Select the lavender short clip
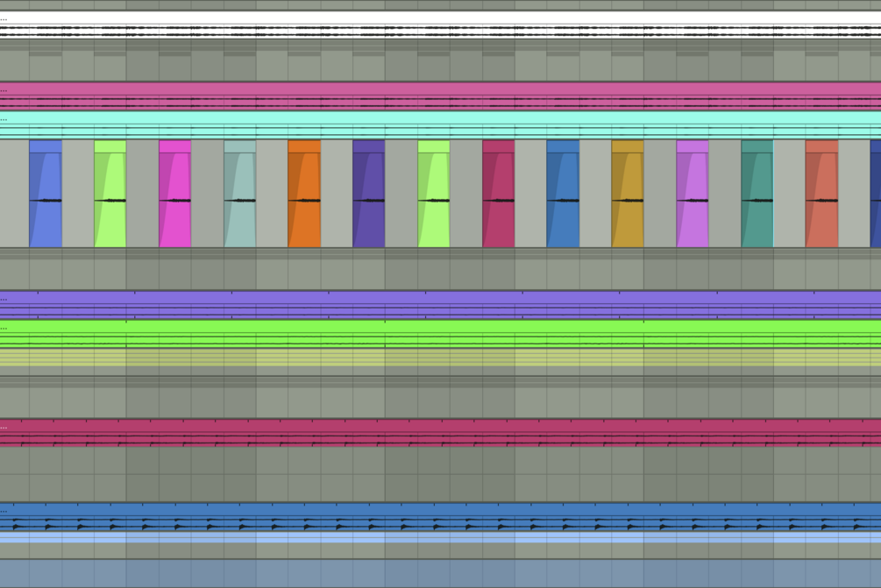 (693, 194)
